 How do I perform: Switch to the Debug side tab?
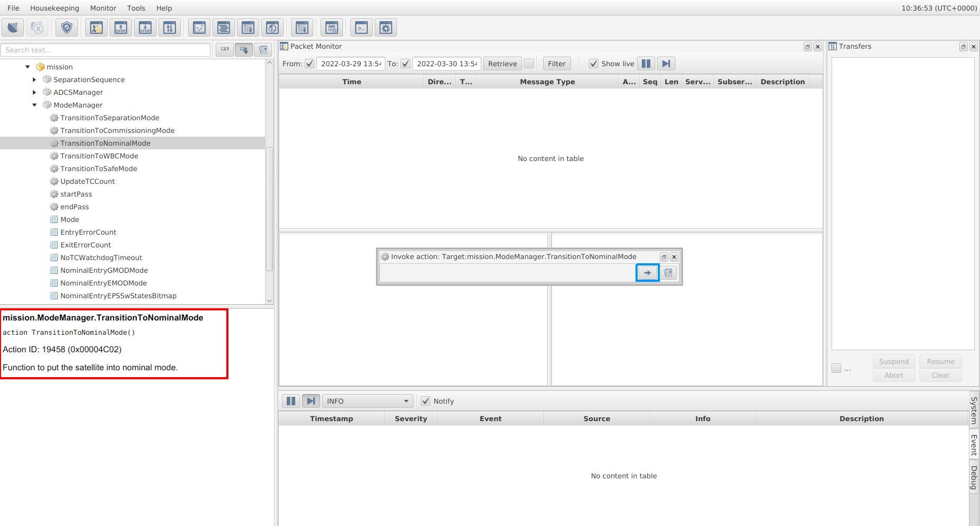974,477
